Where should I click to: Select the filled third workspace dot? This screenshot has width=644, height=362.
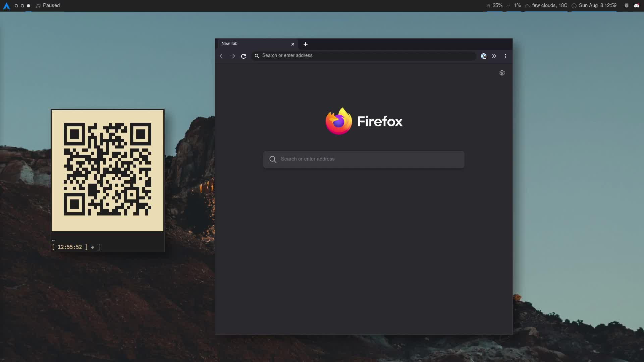pyautogui.click(x=29, y=6)
